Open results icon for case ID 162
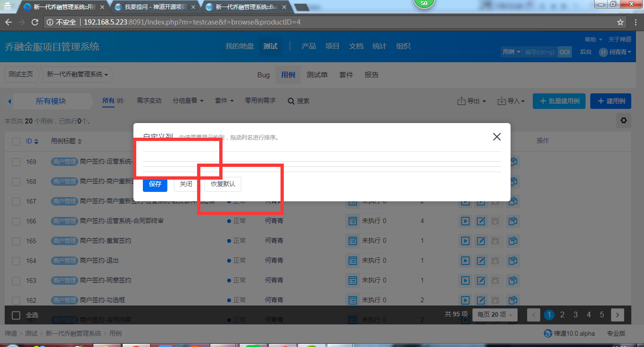644x347 pixels. (352, 300)
